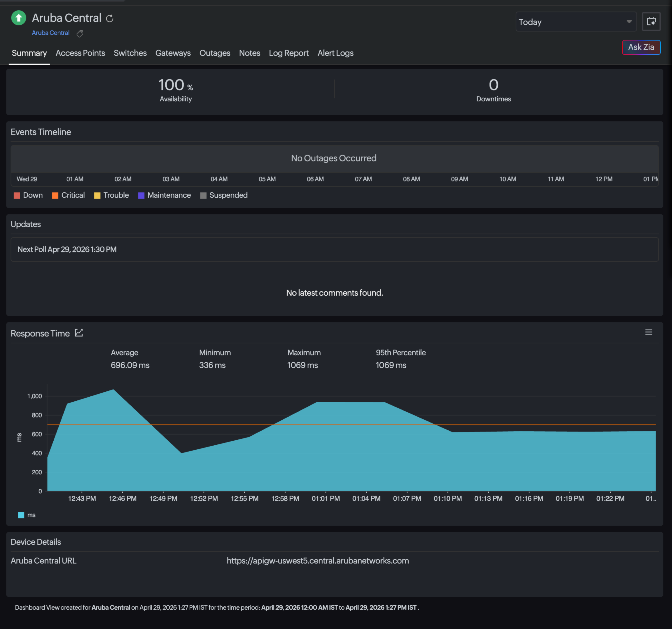Click the Trouble yellow color swatch
The width and height of the screenshot is (672, 629).
point(97,195)
